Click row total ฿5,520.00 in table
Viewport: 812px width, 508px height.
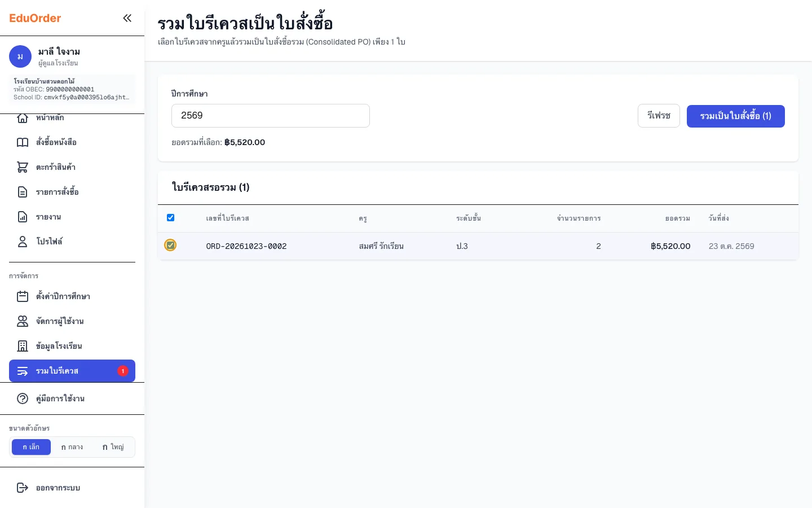click(x=670, y=246)
